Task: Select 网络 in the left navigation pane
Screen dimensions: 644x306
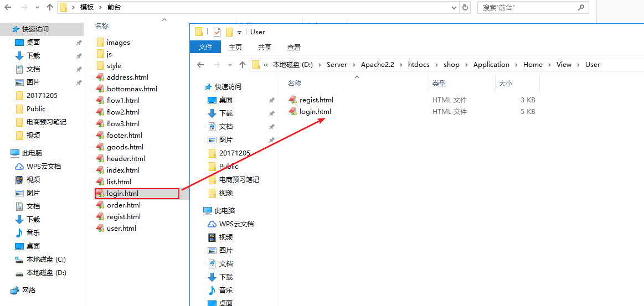Action: click(29, 291)
